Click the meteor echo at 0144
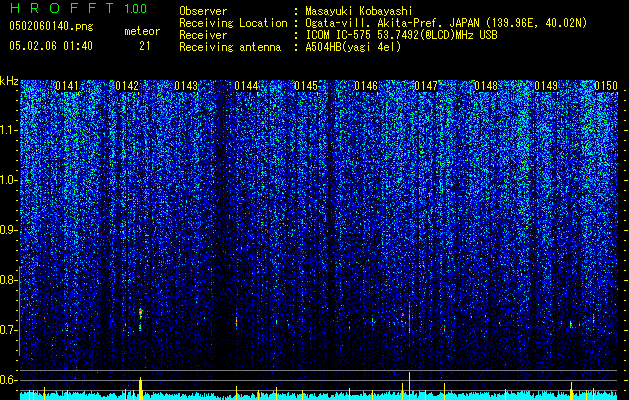 pyautogui.click(x=236, y=321)
